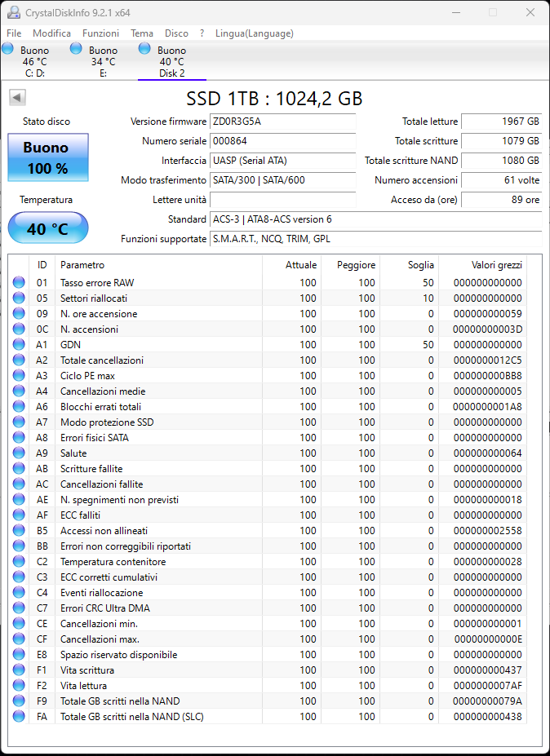
Task: Open the Funzioni menu
Action: [100, 33]
